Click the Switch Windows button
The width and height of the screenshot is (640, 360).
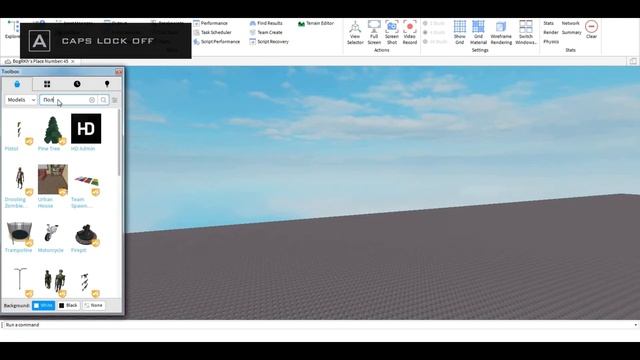526,33
